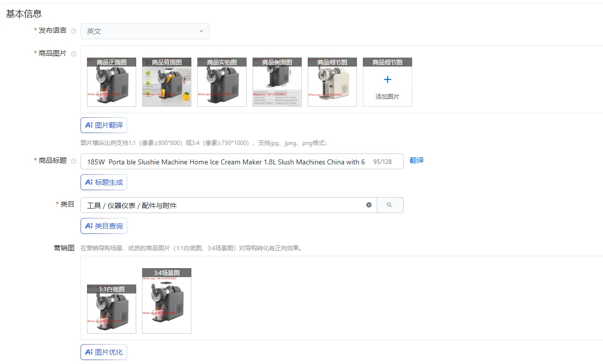Click the 95/128 character counter
Viewport: 603px width, 364px height.
[382, 162]
